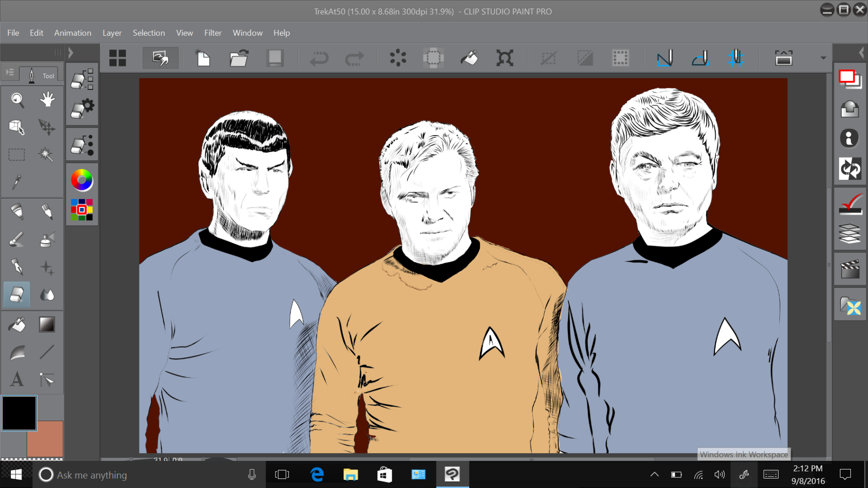Click the Cortana Ask me anything box
This screenshot has width=868, height=488.
pyautogui.click(x=149, y=475)
